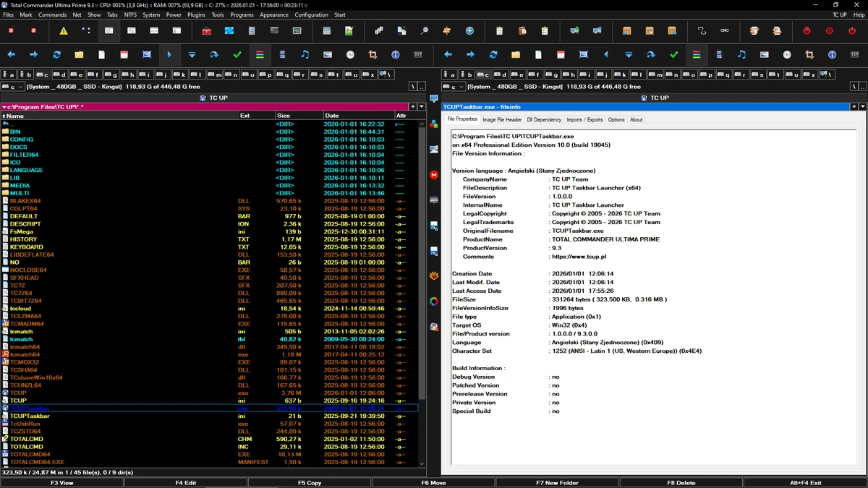The height and width of the screenshot is (488, 868).
Task: Click right toolbar's blue down-triangle dropdown icon
Action: [628, 55]
